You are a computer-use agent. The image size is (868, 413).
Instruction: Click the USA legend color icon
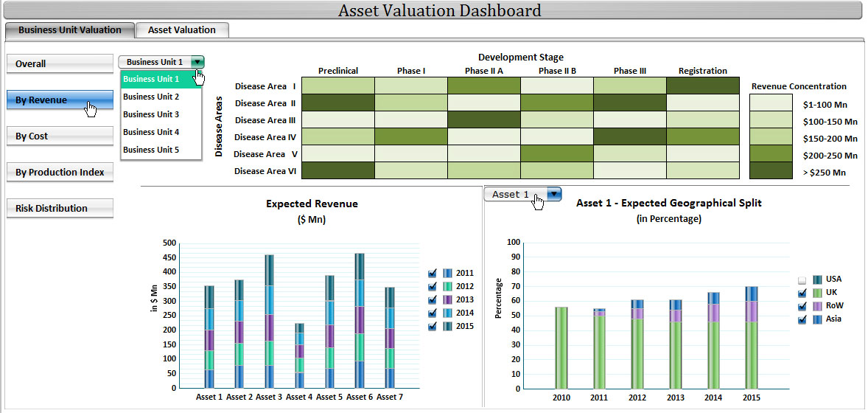click(817, 280)
